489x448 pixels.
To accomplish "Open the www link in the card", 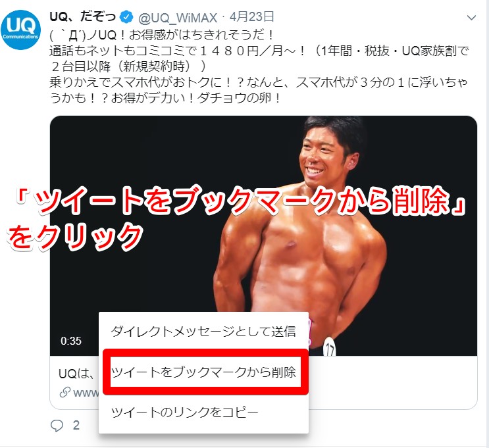I will tap(86, 393).
